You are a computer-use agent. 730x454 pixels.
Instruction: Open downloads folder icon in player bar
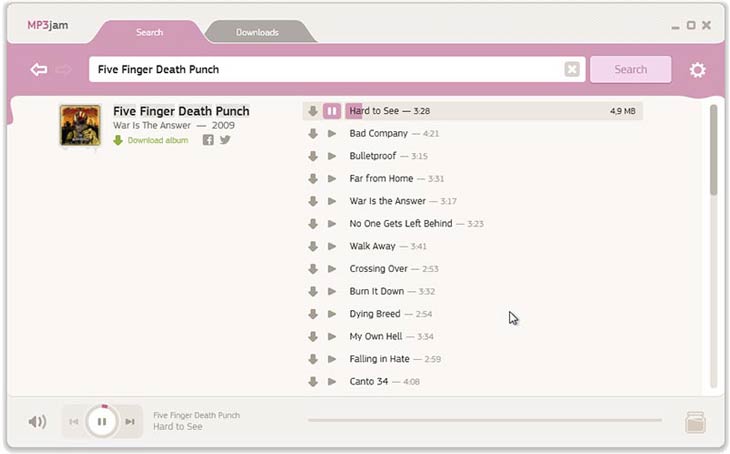pyautogui.click(x=695, y=422)
